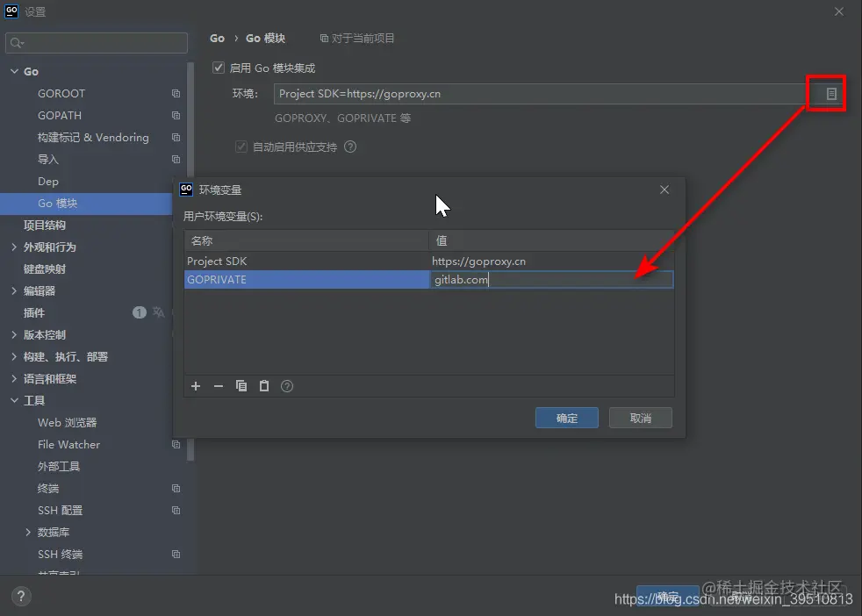Screen dimensions: 862x616
Task: Click the plugins update badge icon
Action: [x=139, y=312]
